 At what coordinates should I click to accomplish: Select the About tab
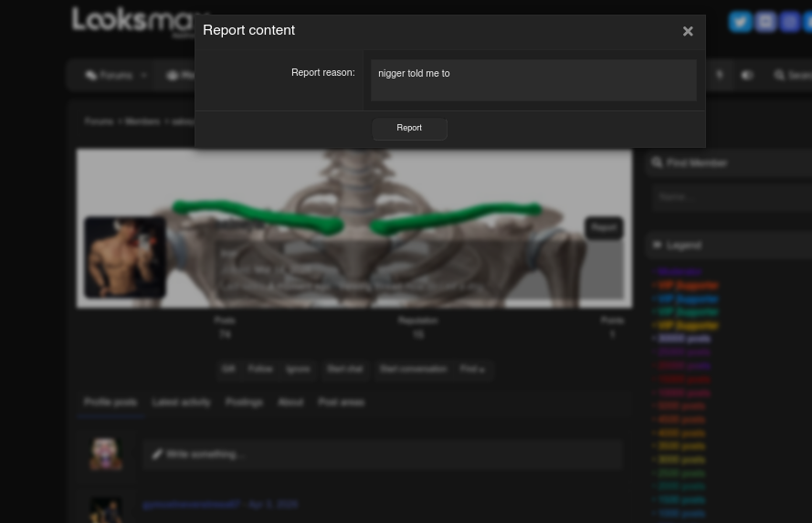[x=290, y=403]
